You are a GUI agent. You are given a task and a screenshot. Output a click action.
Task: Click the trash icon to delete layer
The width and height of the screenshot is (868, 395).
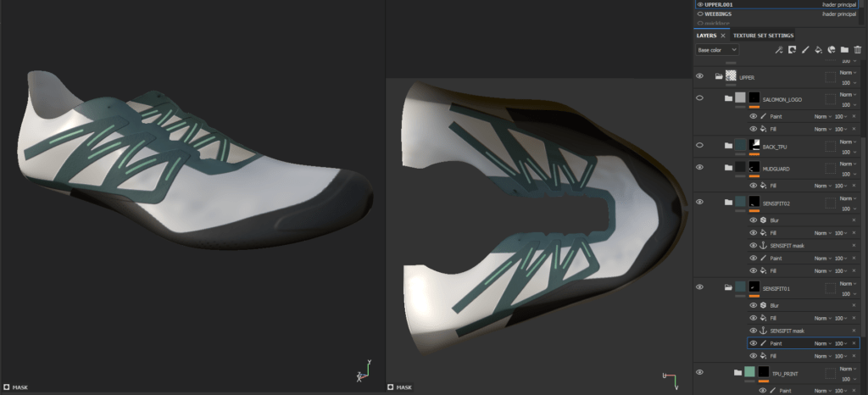858,50
